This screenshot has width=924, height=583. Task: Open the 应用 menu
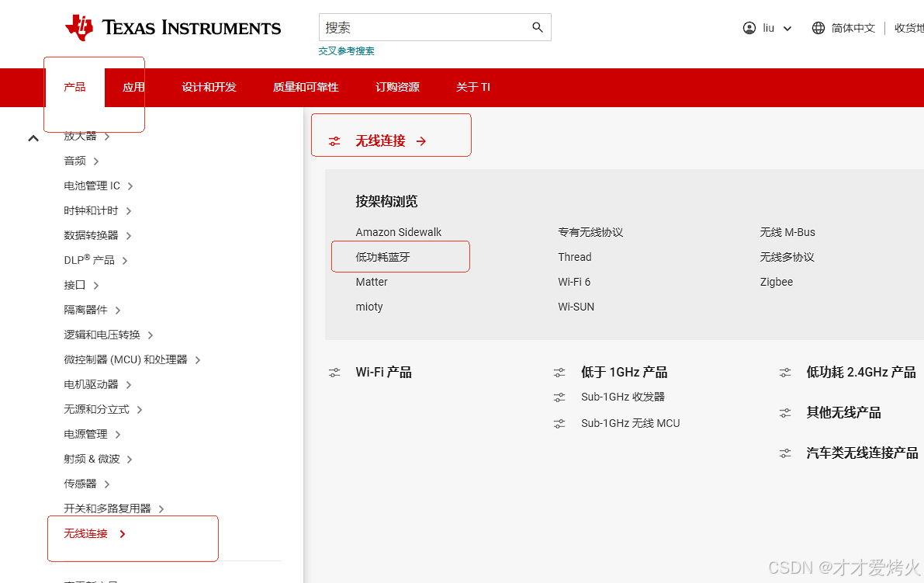click(133, 87)
